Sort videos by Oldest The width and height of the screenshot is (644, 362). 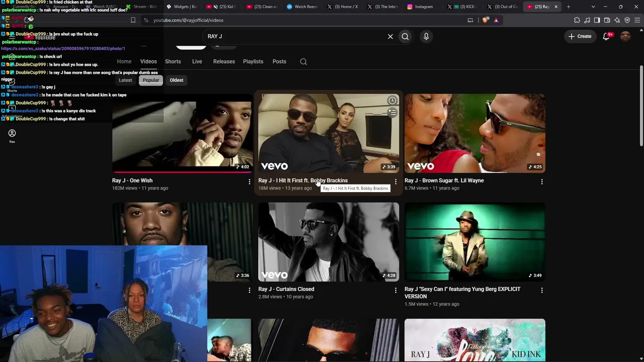tap(177, 80)
